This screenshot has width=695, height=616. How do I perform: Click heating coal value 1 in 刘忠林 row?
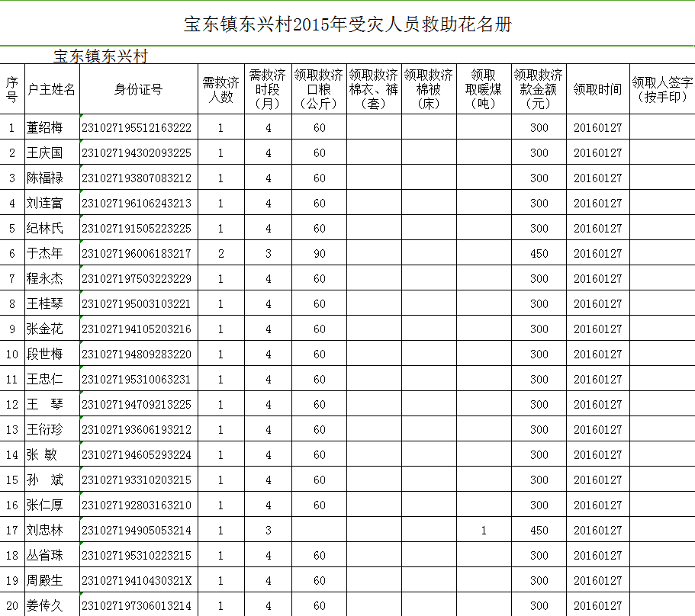484,530
